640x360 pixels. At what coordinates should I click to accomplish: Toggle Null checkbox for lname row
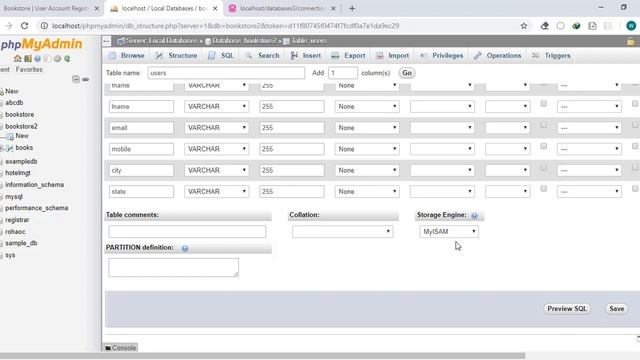click(543, 104)
